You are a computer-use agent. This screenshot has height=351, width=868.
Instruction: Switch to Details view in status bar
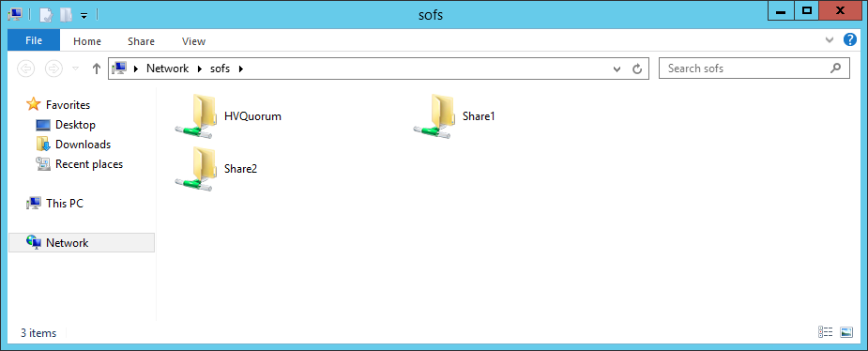pyautogui.click(x=826, y=332)
